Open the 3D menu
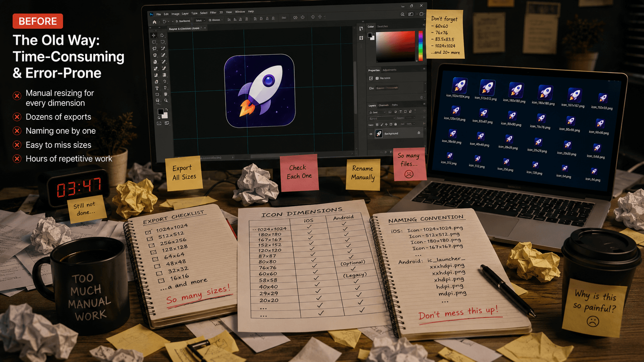 coord(221,12)
